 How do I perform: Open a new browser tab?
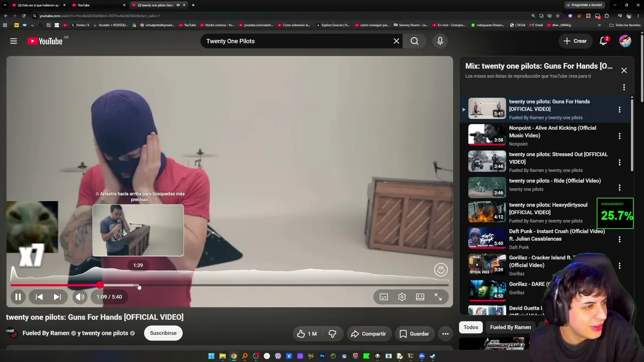[x=193, y=5]
